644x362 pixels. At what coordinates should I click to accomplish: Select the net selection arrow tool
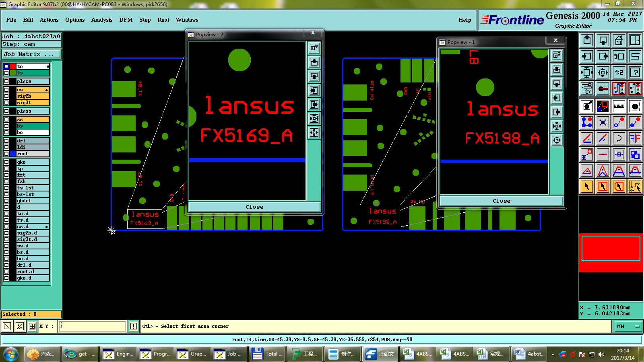[x=635, y=187]
